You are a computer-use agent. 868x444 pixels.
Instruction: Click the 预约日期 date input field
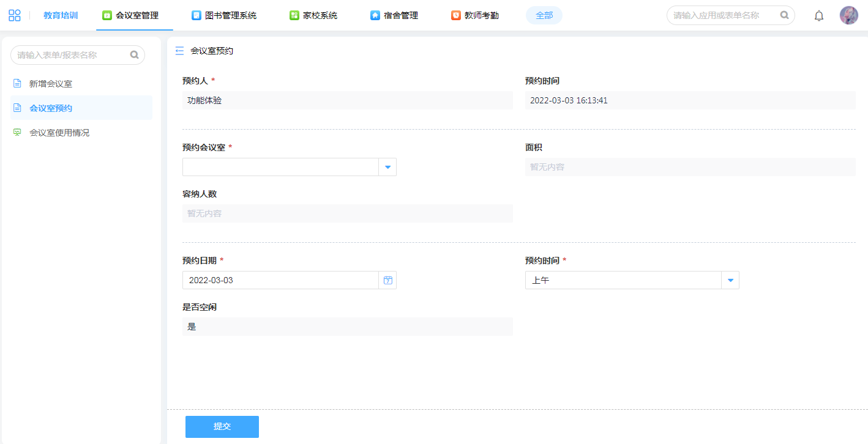280,280
